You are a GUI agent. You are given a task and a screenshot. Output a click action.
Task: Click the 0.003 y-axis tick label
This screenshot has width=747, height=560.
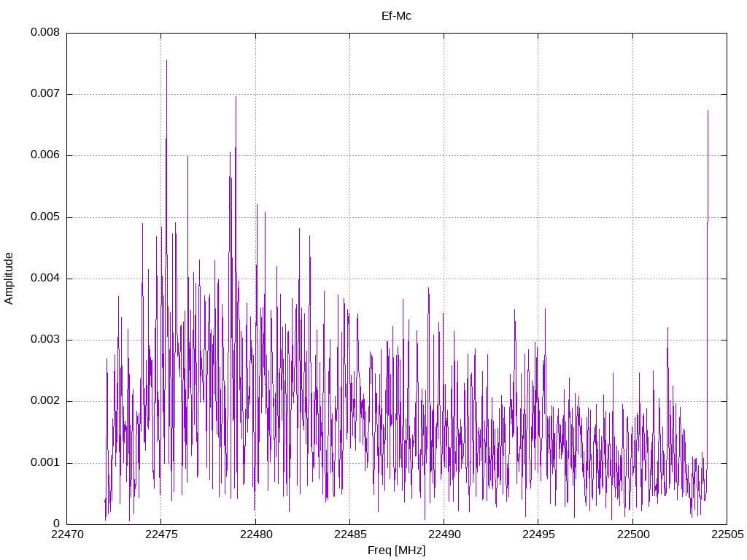tap(45, 340)
